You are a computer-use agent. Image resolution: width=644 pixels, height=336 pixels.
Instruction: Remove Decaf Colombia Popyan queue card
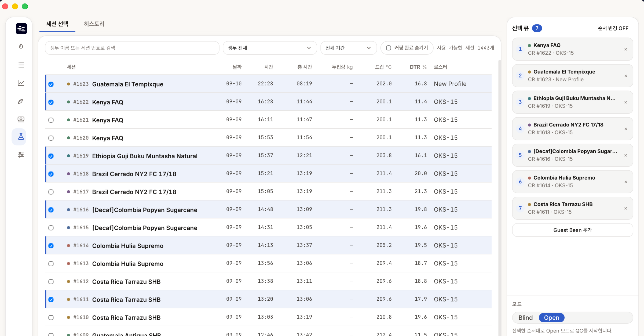coord(625,155)
